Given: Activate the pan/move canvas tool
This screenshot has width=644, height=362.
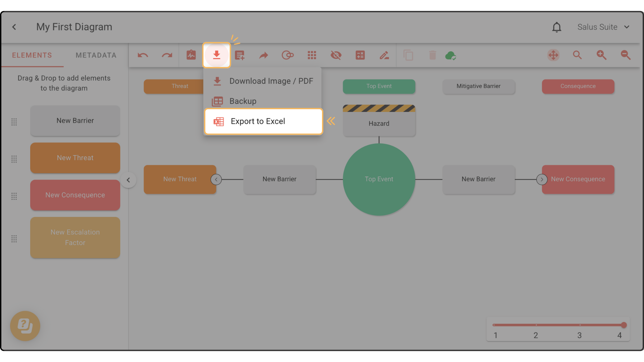Looking at the screenshot, I should click(x=553, y=55).
